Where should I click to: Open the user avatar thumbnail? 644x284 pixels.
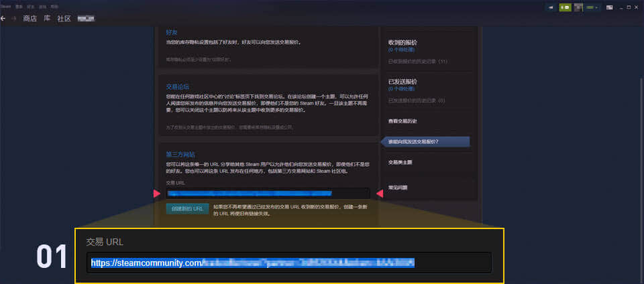[578, 7]
